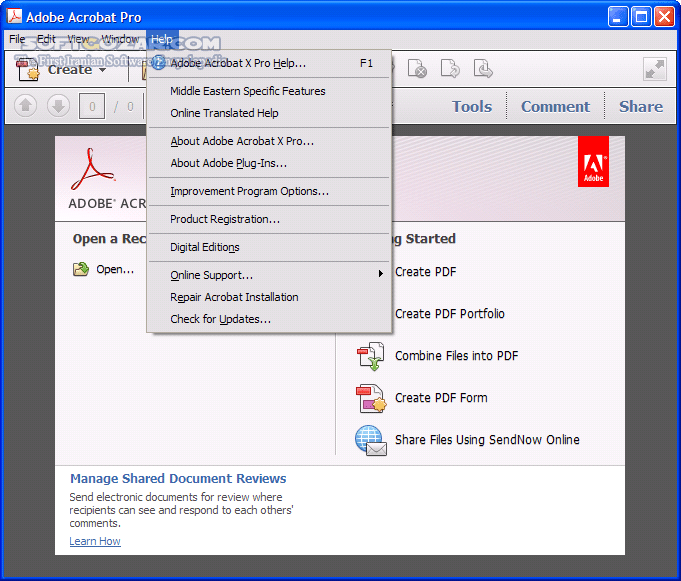681x581 pixels.
Task: Open the File menu
Action: tap(17, 39)
